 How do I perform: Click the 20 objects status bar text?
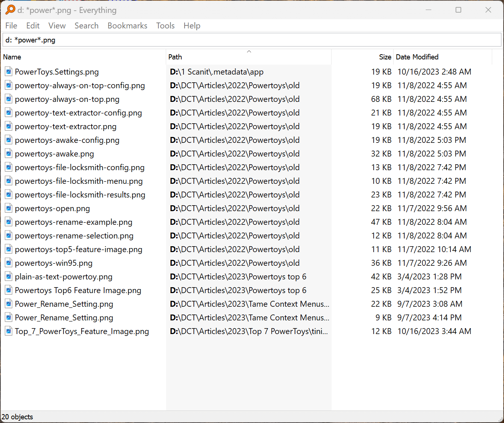point(17,417)
